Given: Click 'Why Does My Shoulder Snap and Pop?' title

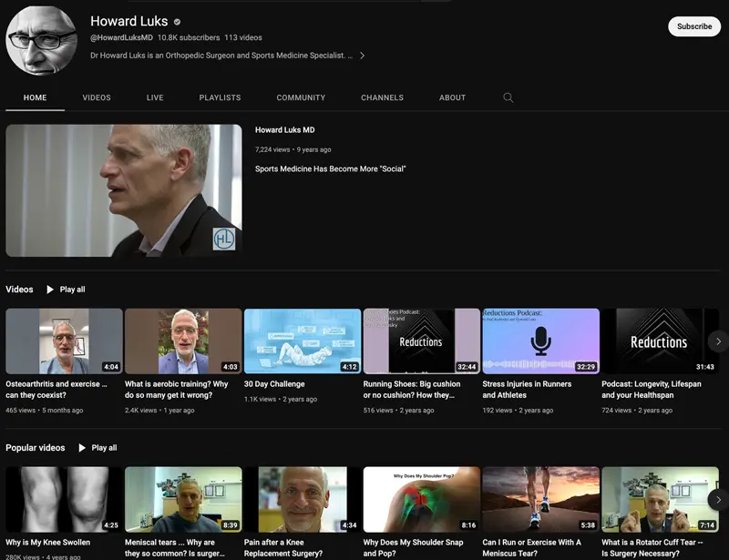Looking at the screenshot, I should coord(414,548).
